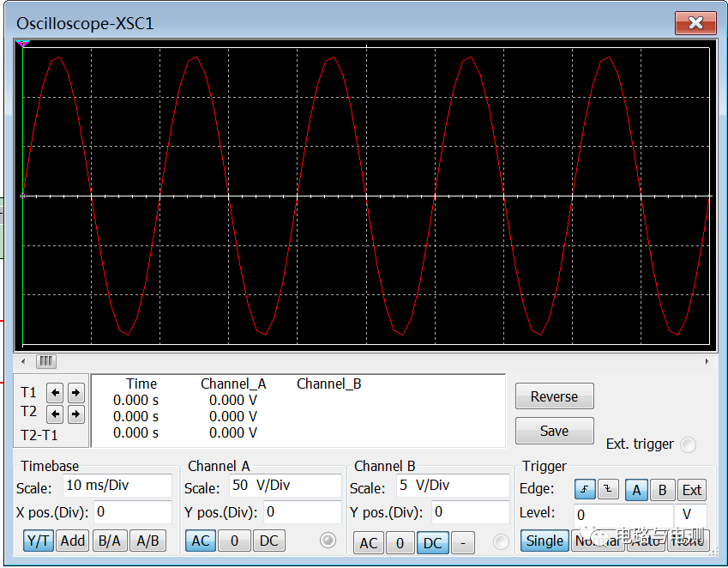Save the oscilloscope data

point(554,431)
